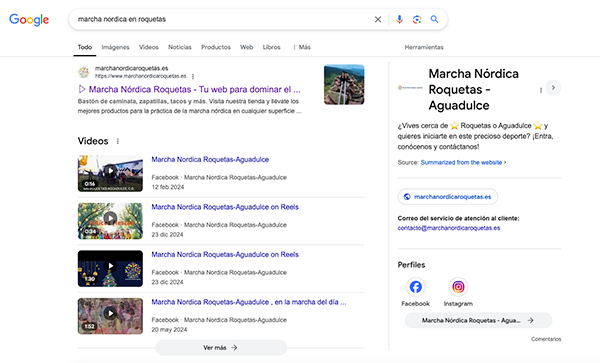Clear the search box with the X icon
600x363 pixels.
coord(378,20)
